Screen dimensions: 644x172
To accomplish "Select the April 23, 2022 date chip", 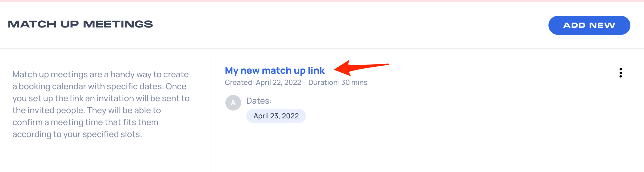I will [x=276, y=116].
